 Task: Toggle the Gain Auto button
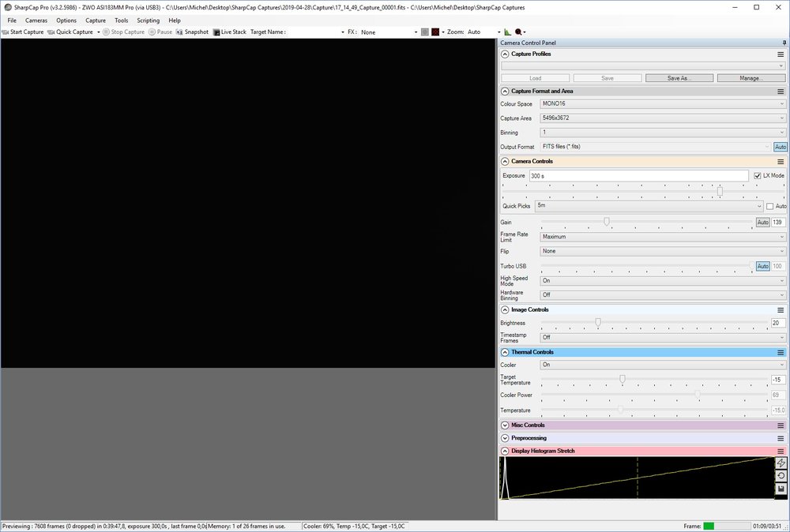[763, 222]
